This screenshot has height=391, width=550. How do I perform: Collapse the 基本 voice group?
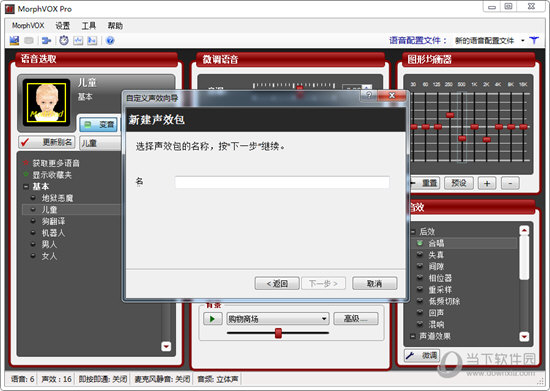(x=26, y=186)
